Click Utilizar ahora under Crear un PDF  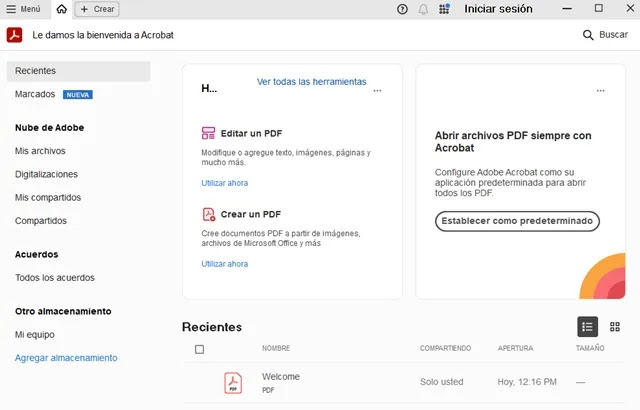[x=224, y=264]
